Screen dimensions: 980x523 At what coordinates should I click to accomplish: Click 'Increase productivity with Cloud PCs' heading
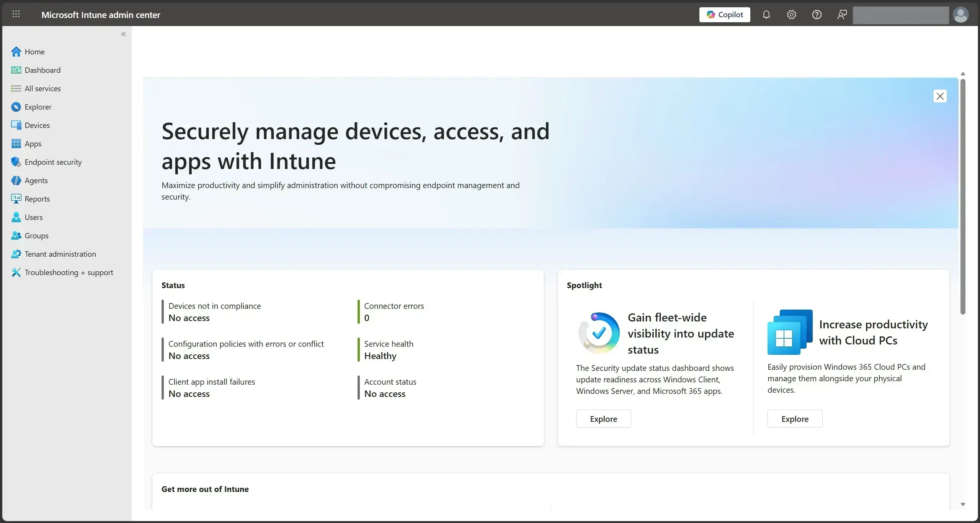(874, 333)
